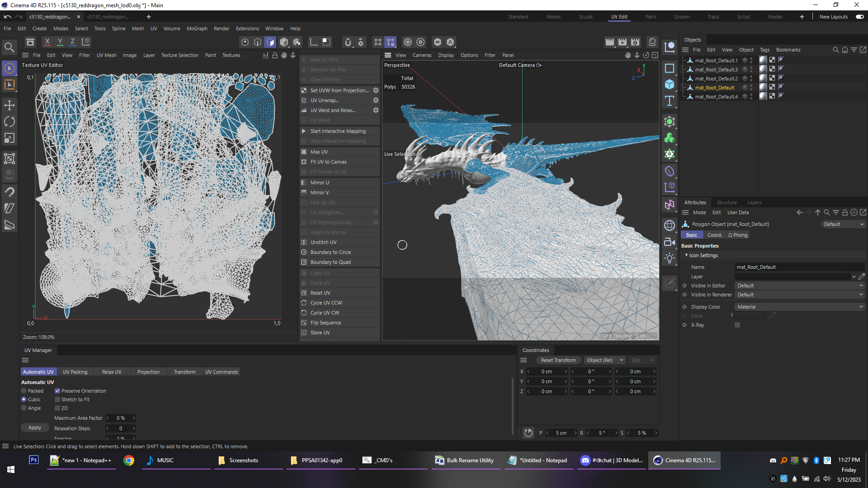Switch to the Relax UV tab
868x488 pixels.
(112, 372)
